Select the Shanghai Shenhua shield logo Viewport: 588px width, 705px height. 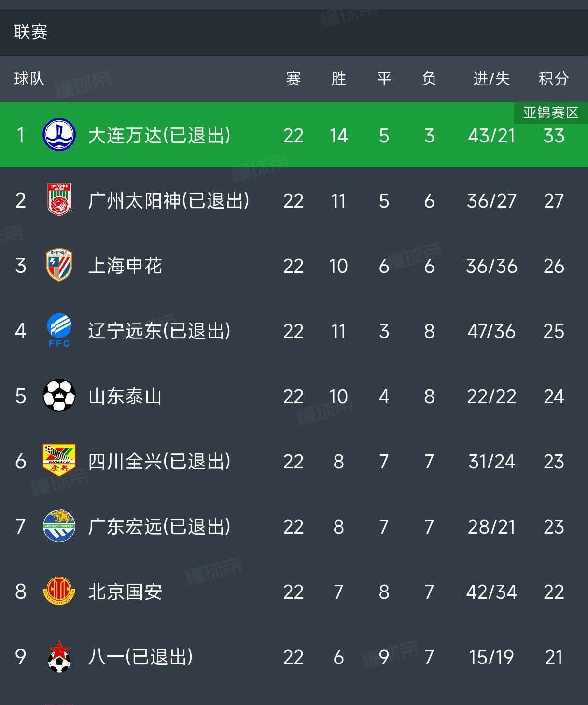click(59, 265)
